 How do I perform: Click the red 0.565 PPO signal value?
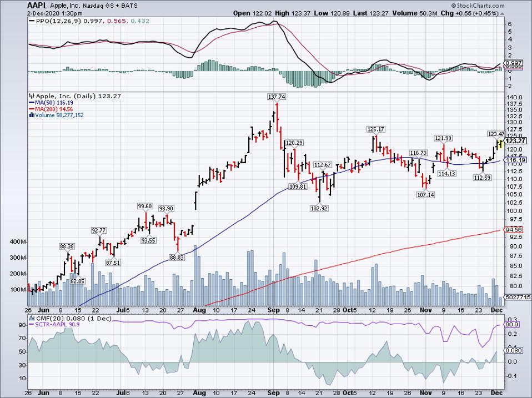[116, 21]
